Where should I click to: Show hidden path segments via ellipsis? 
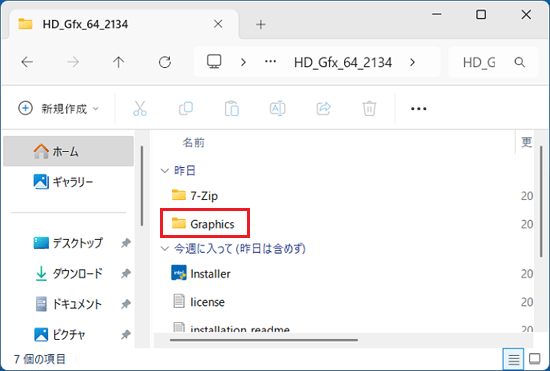pyautogui.click(x=270, y=62)
